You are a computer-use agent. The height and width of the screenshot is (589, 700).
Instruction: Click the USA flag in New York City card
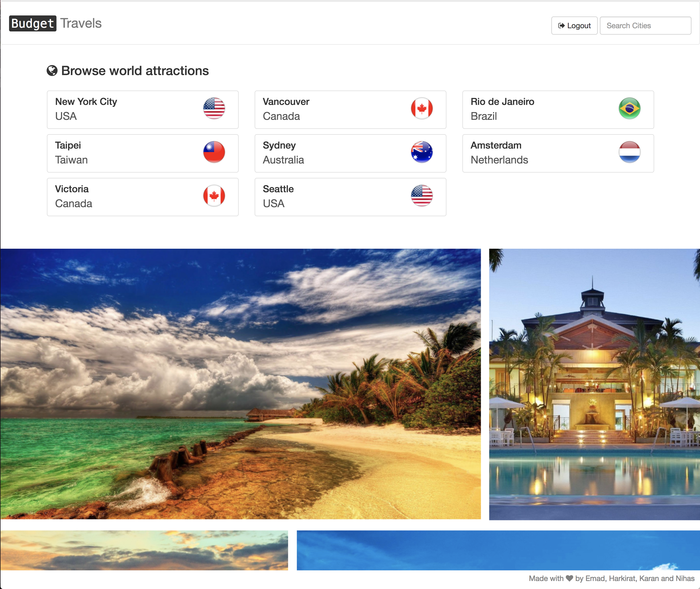214,109
